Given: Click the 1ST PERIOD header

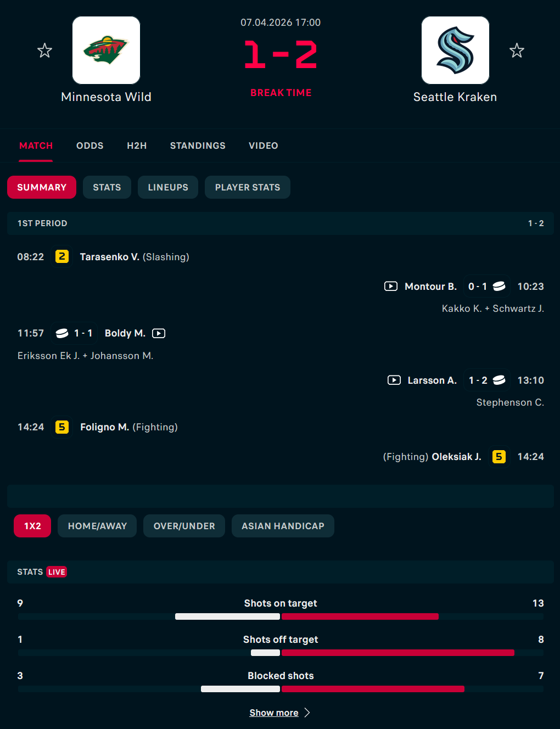Looking at the screenshot, I should 281,223.
